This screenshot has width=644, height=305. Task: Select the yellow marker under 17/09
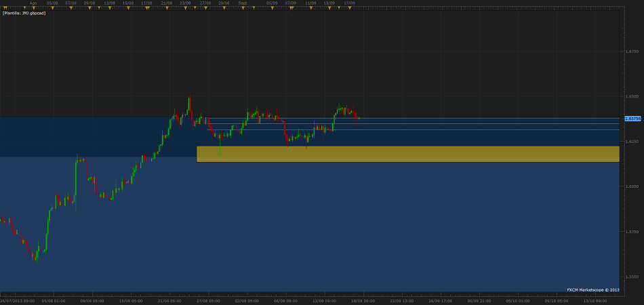pyautogui.click(x=348, y=9)
